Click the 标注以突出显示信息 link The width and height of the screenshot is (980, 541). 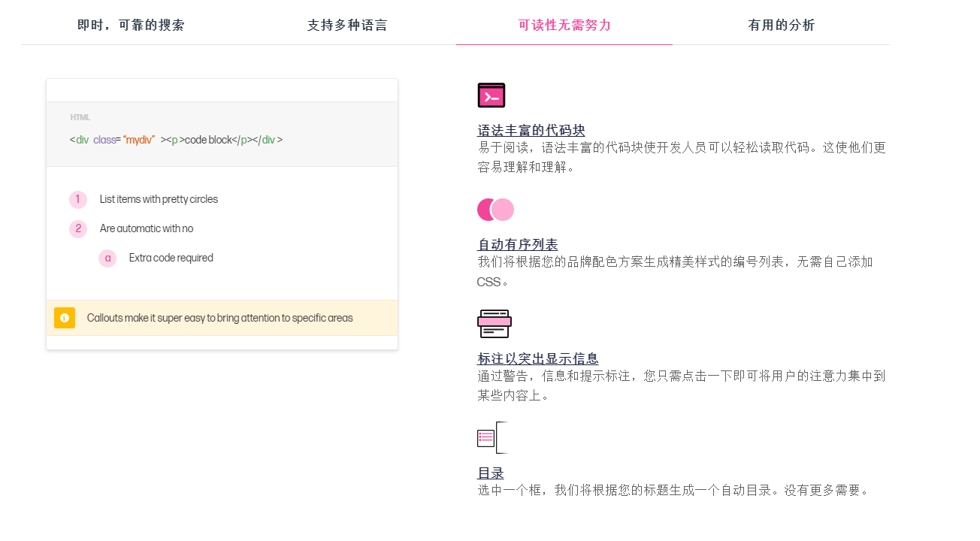538,359
